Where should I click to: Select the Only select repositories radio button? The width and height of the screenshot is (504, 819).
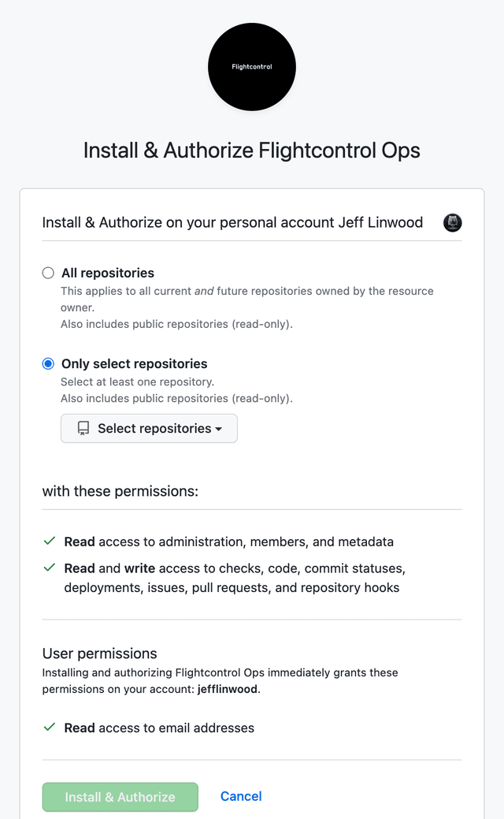[47, 363]
